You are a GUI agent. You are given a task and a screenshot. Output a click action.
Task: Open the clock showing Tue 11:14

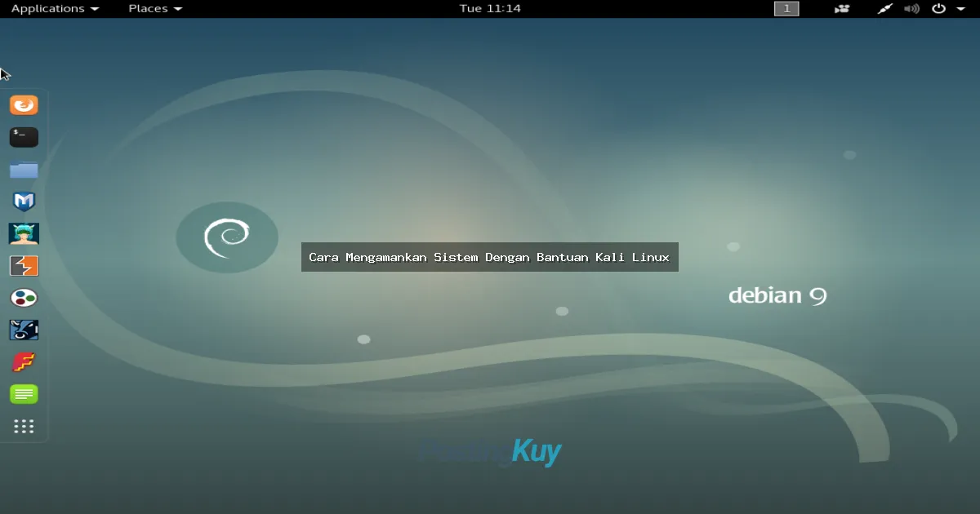490,9
